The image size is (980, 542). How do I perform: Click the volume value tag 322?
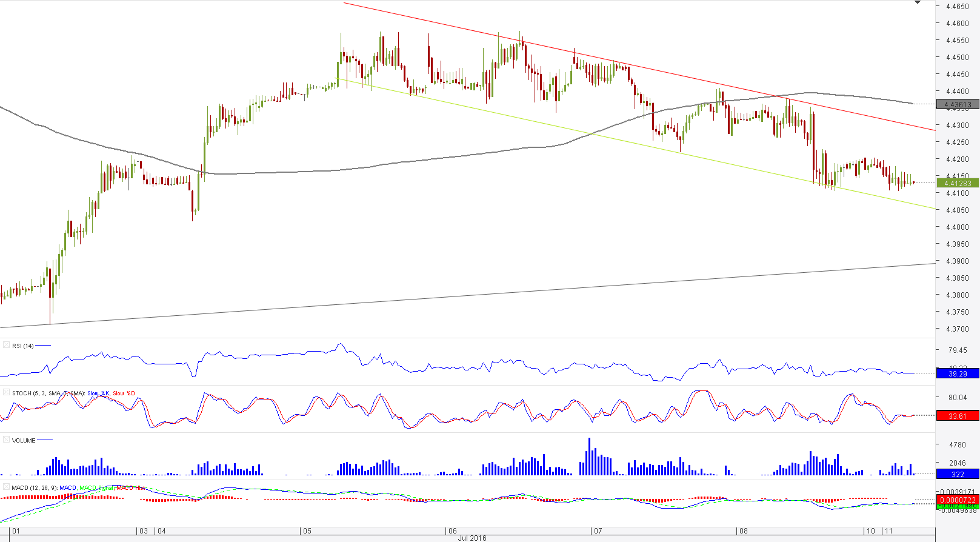958,474
